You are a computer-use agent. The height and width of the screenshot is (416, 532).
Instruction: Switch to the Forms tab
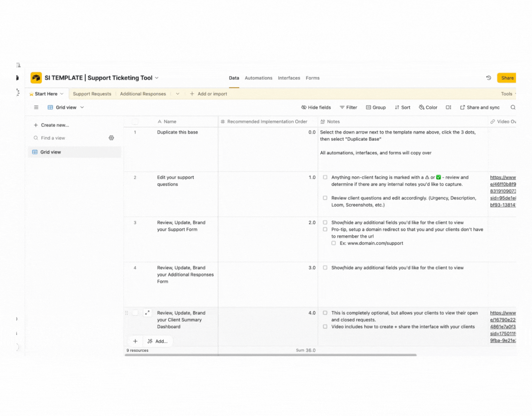tap(313, 78)
